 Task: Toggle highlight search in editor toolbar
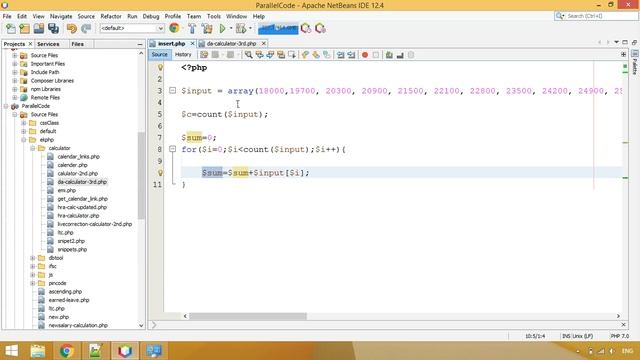click(281, 55)
